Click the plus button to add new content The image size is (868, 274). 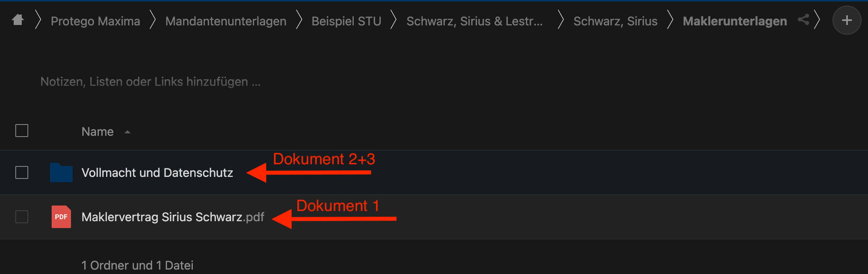tap(847, 20)
